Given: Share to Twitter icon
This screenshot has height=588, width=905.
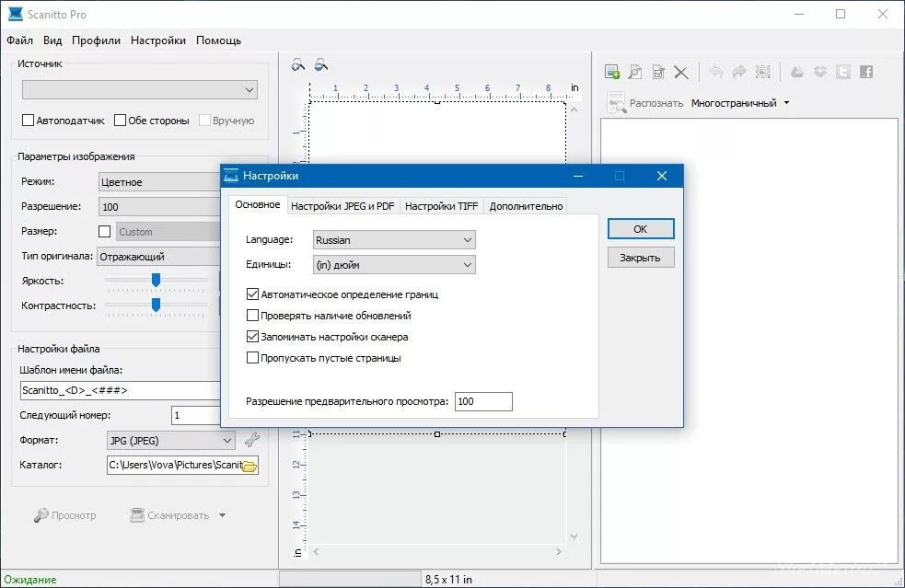Looking at the screenshot, I should point(843,72).
